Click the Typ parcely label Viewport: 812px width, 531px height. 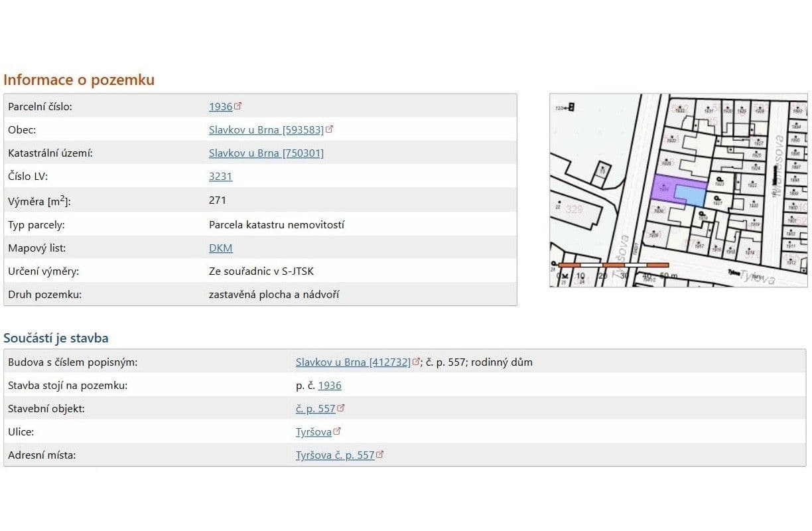[x=36, y=224]
